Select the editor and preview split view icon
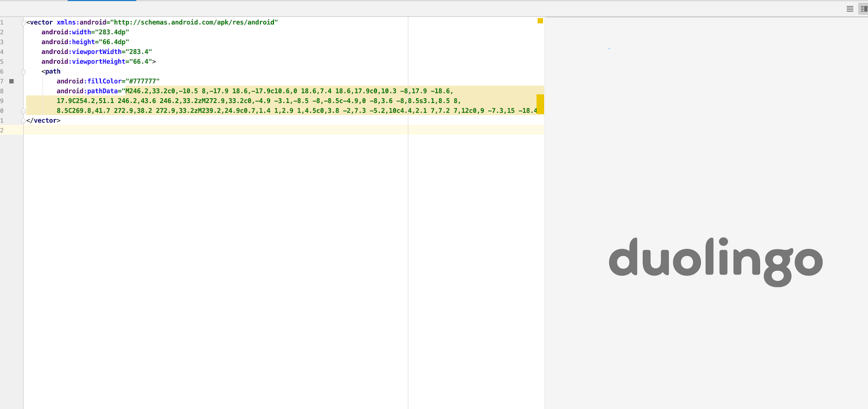Image resolution: width=868 pixels, height=409 pixels. pos(864,9)
